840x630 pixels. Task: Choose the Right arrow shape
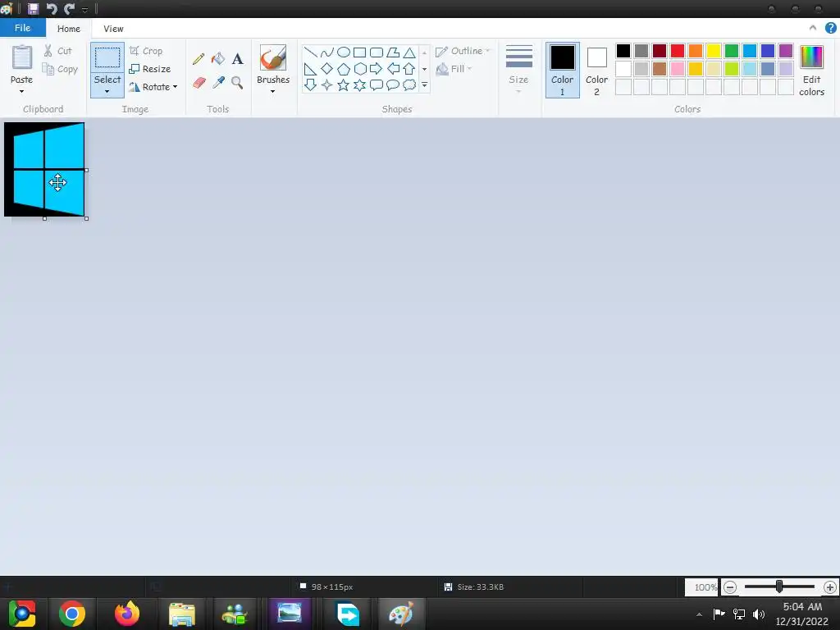point(377,69)
